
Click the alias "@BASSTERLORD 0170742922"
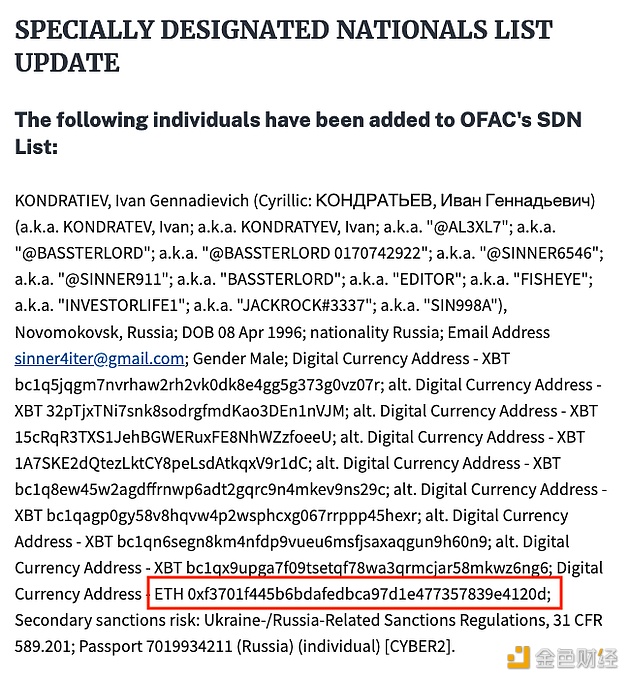(x=314, y=253)
